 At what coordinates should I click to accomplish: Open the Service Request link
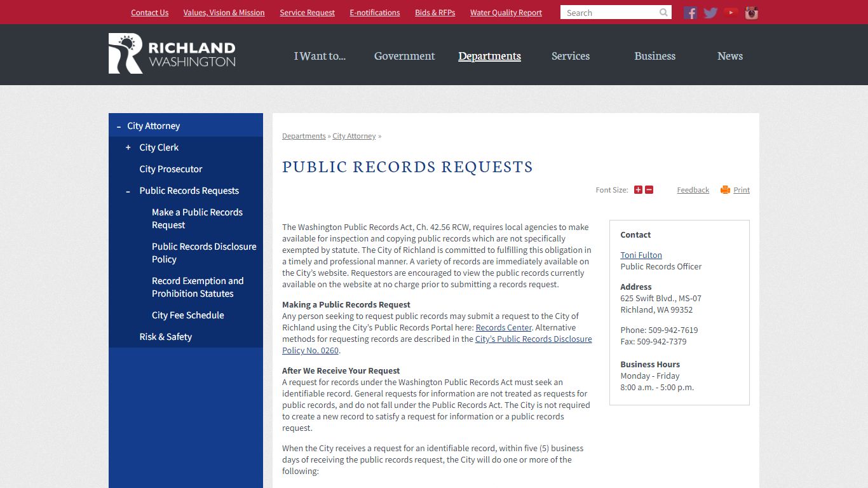tap(307, 13)
